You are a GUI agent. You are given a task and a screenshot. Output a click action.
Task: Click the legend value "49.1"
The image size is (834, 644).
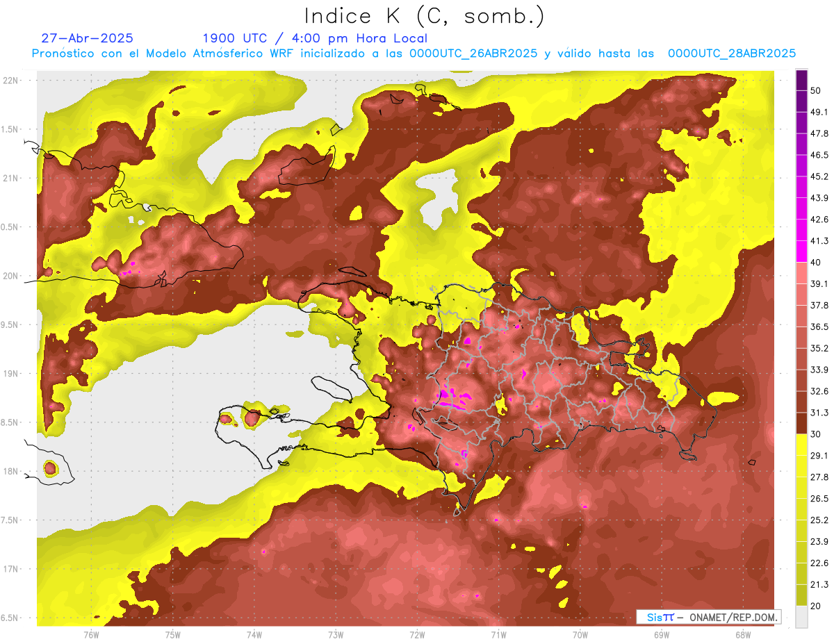pyautogui.click(x=819, y=112)
